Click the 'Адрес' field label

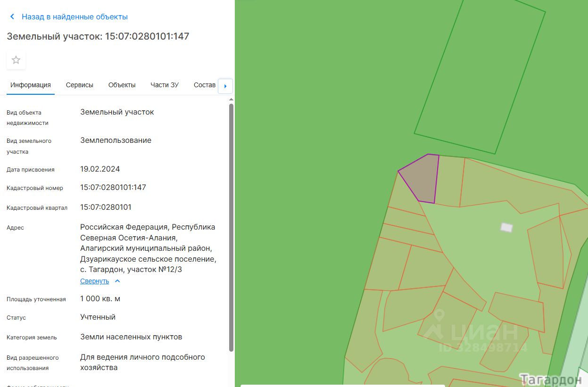15,228
